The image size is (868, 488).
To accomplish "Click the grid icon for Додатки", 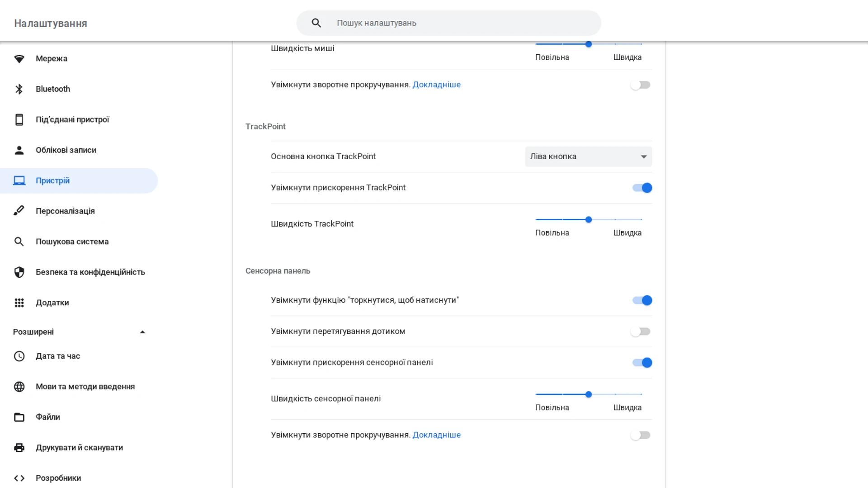I will coord(19,303).
